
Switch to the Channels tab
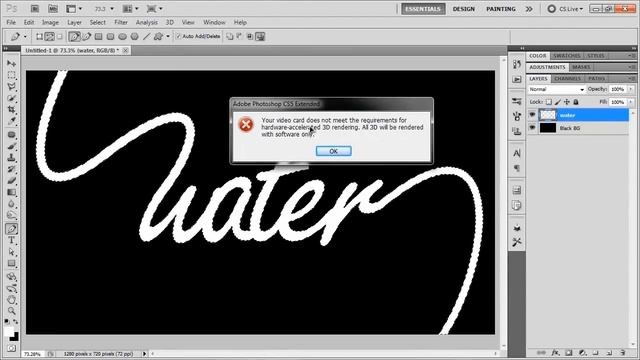coord(567,78)
